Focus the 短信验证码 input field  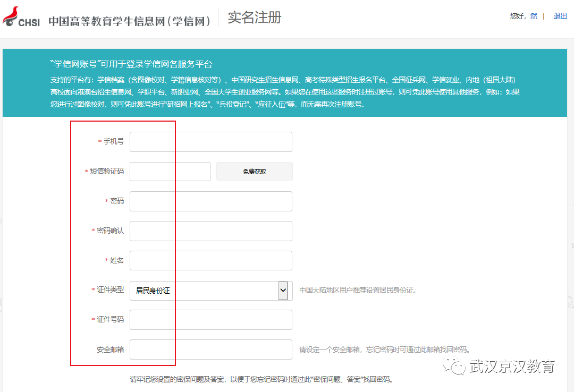click(x=170, y=171)
